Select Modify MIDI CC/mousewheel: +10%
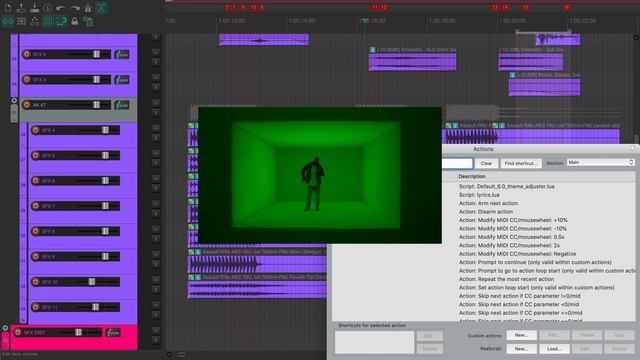640x360 pixels. click(513, 220)
